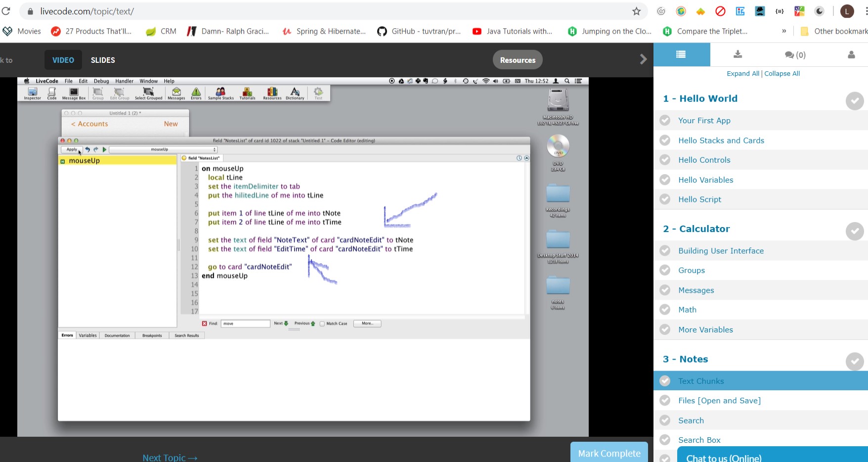
Task: Open the user profile icon tab
Action: tap(851, 54)
